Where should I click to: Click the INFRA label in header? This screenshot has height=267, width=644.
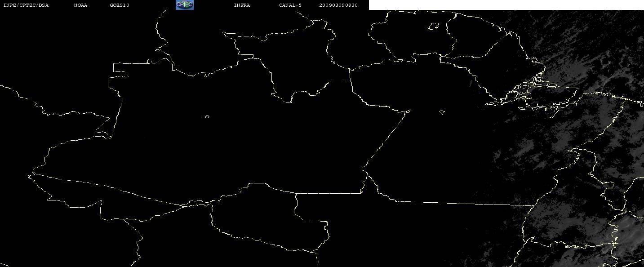242,5
